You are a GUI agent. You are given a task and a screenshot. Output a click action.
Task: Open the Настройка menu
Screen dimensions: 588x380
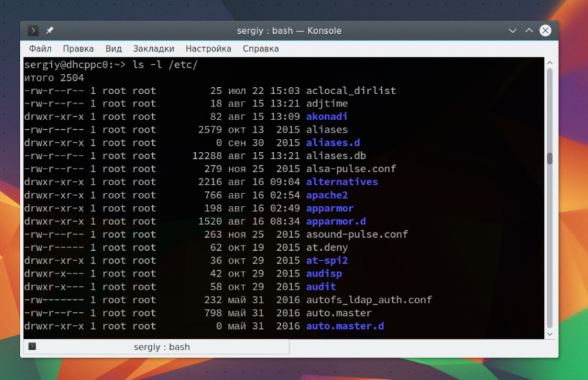[208, 48]
